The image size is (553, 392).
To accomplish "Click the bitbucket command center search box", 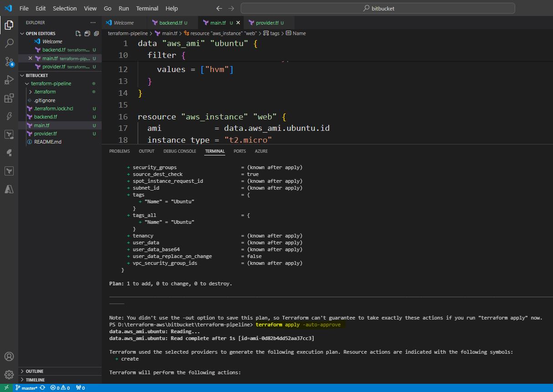I will tap(378, 8).
